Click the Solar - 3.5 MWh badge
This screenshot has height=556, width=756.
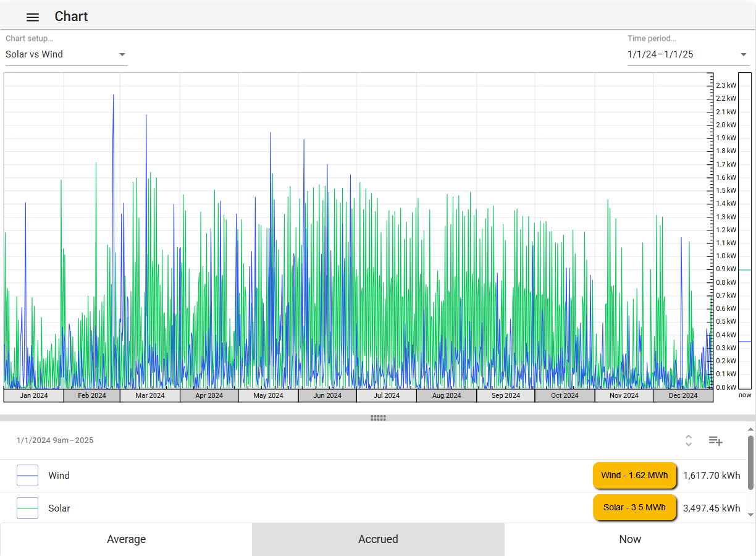pos(635,508)
